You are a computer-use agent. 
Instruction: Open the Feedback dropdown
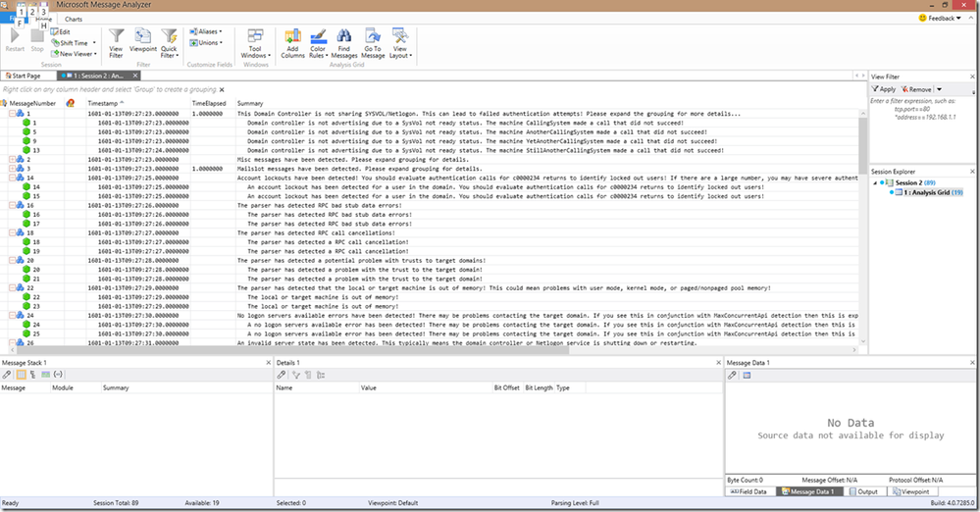(x=940, y=18)
